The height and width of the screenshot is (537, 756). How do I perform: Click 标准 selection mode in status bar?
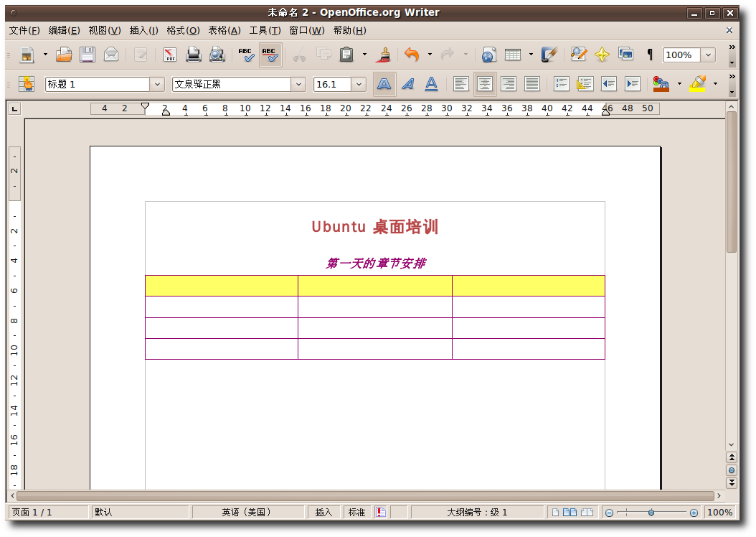pyautogui.click(x=356, y=513)
